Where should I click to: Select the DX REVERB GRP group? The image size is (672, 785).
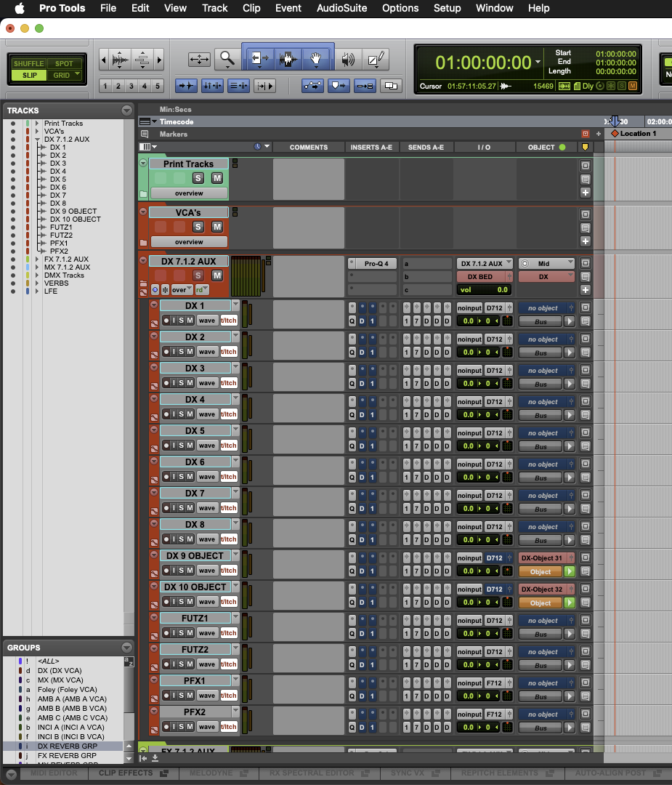click(67, 746)
